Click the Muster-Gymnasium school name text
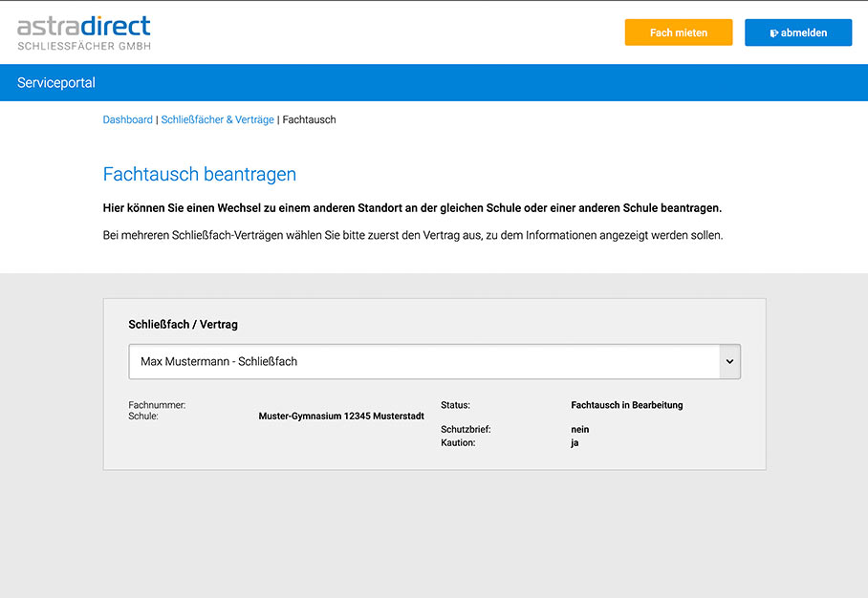 (341, 416)
